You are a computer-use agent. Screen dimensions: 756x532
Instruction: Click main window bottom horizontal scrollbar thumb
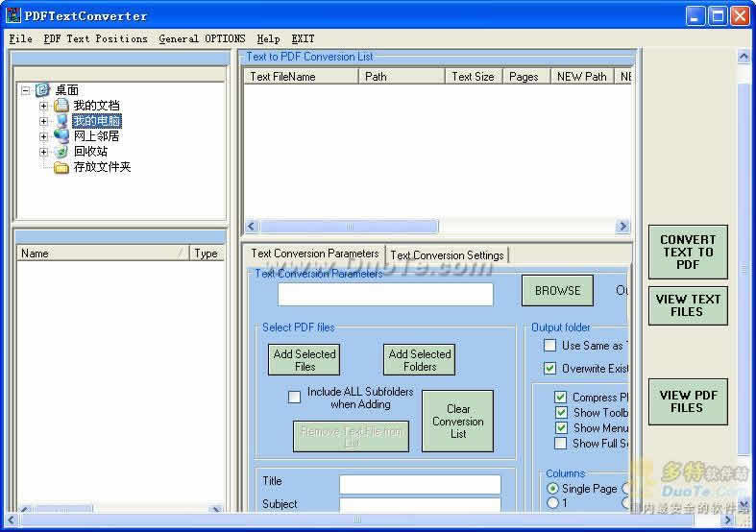coord(356,520)
